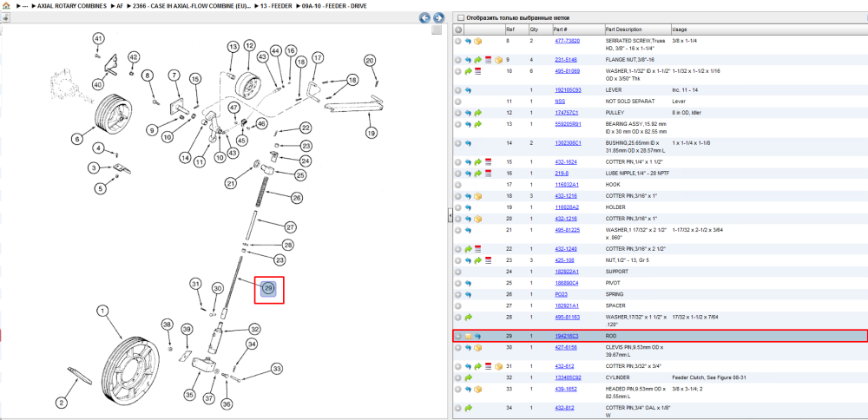This screenshot has height=420, width=868.
Task: Add SERRATED SCREW row with plus icon
Action: pos(458,41)
